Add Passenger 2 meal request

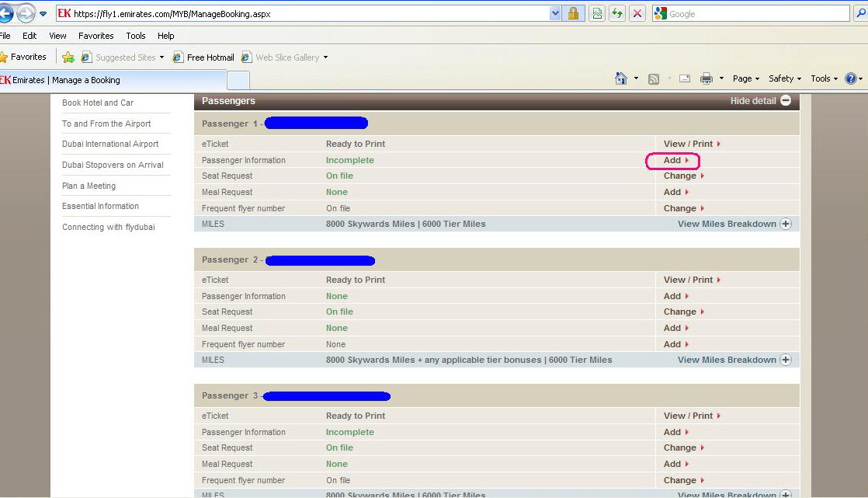tap(676, 328)
